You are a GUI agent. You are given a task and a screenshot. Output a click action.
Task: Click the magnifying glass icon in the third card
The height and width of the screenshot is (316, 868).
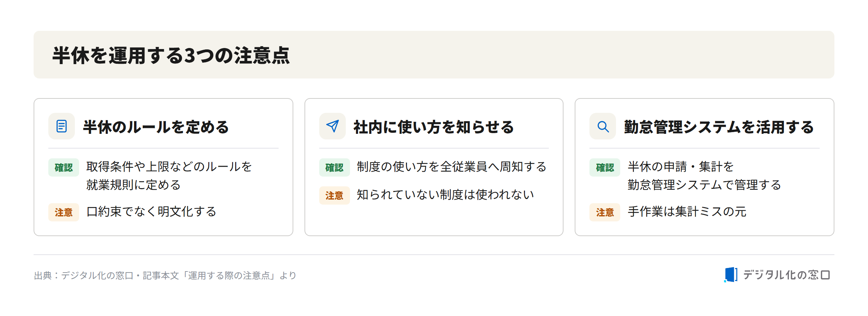603,126
